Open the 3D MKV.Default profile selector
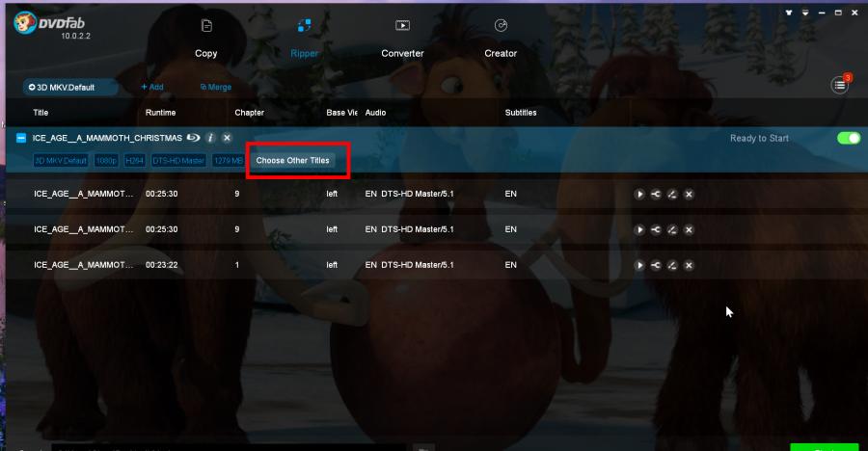The width and height of the screenshot is (868, 451). 69,88
